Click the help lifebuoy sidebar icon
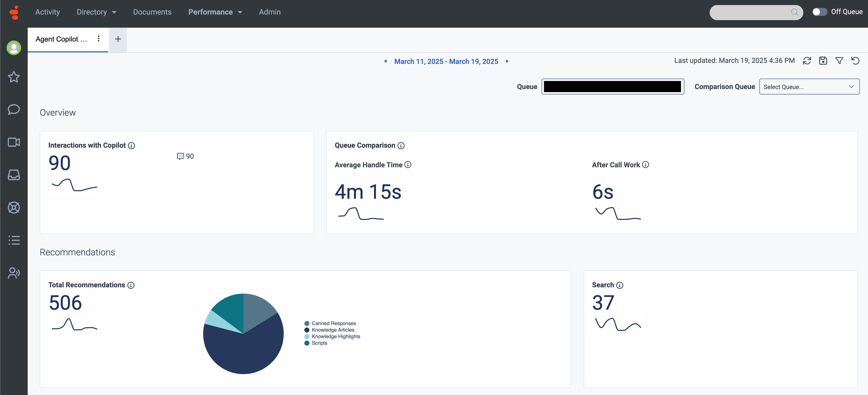868x395 pixels. click(x=14, y=207)
